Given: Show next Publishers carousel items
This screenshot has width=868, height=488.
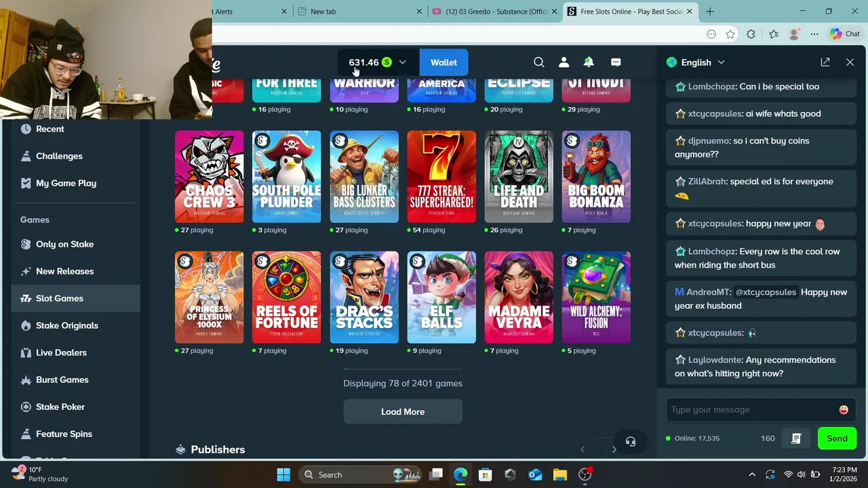Looking at the screenshot, I should click(614, 449).
